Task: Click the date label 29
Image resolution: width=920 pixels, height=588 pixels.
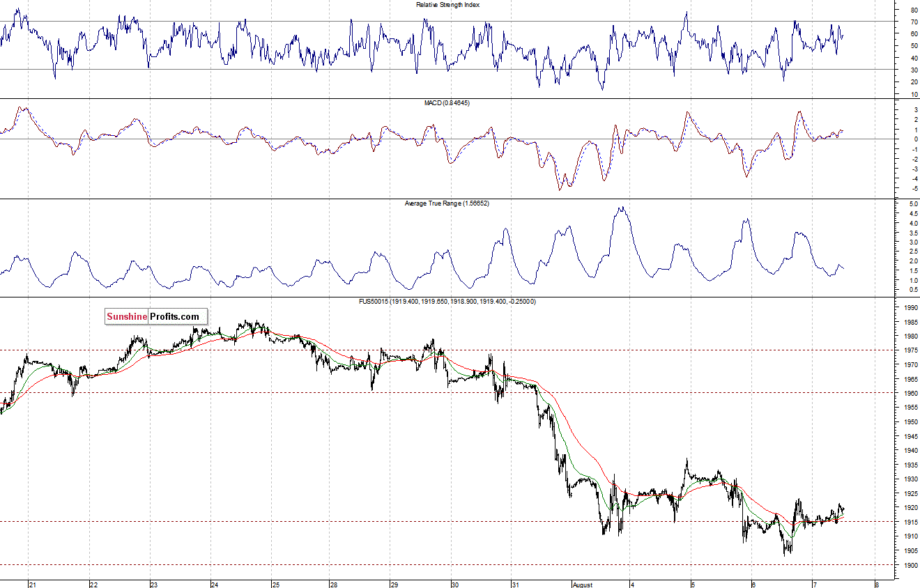Action: pos(394,584)
